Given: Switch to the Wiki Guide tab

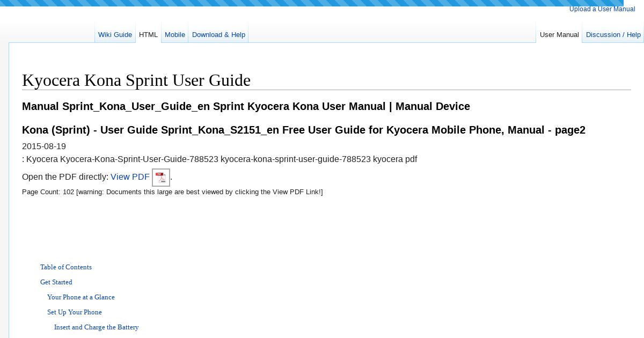Looking at the screenshot, I should pyautogui.click(x=115, y=35).
